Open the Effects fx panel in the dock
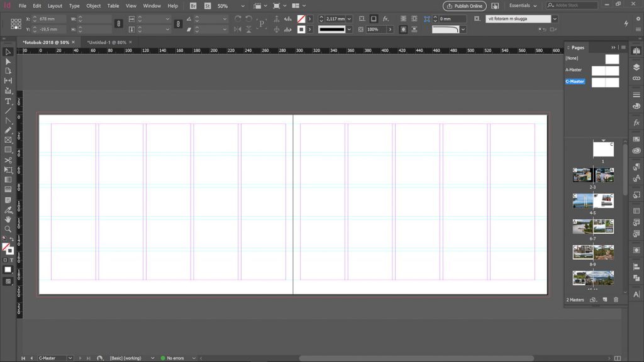 (x=636, y=123)
